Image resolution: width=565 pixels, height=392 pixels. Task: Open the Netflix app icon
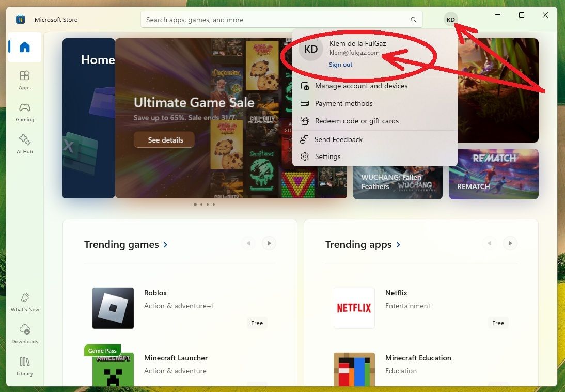pyautogui.click(x=354, y=308)
